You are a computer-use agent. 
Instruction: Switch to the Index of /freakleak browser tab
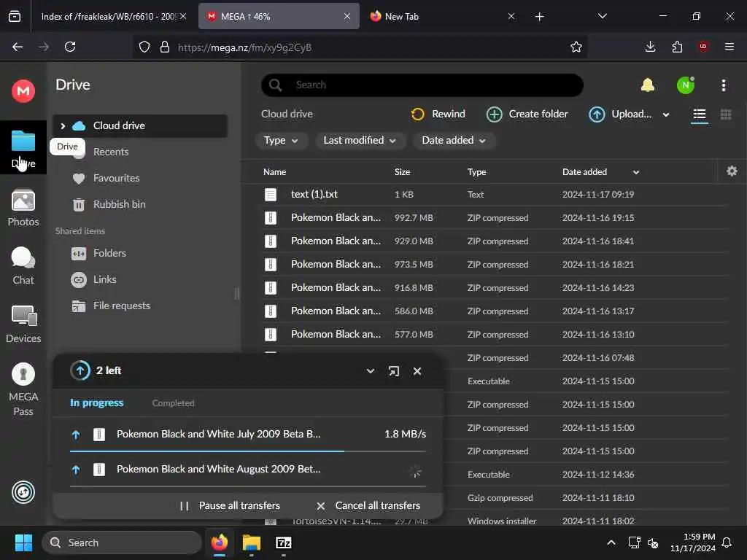pos(112,17)
